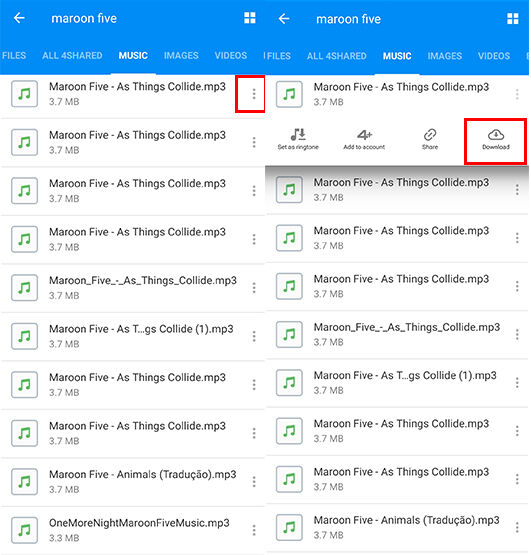Viewport: 531px width, 555px height.
Task: Open more options for OneMoreNightMaroonFiveMusic.mp3
Action: tap(254, 530)
